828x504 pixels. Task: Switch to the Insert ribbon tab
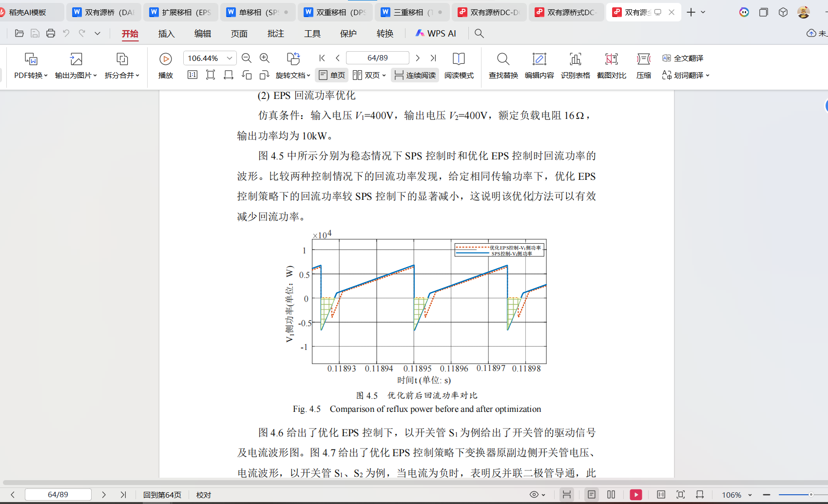click(166, 34)
